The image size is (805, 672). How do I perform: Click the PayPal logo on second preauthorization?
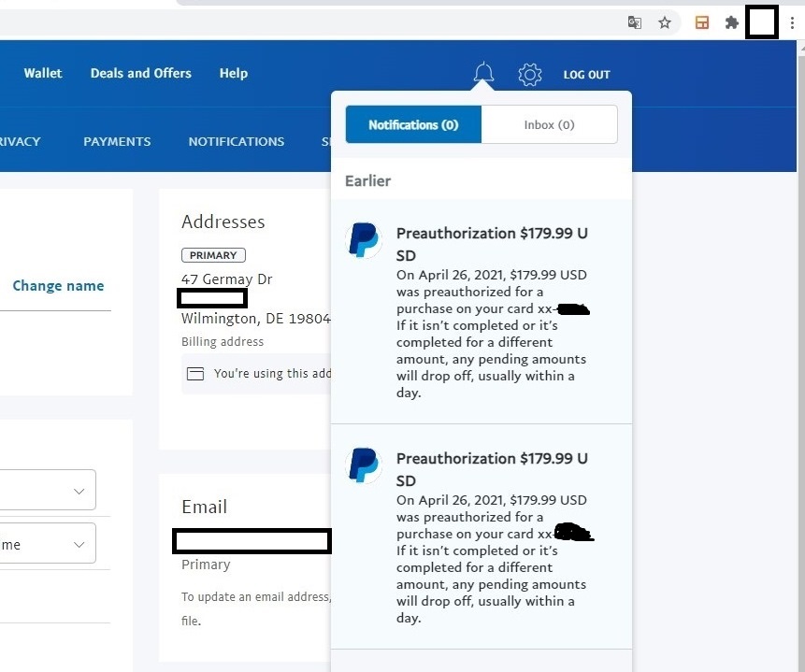click(364, 465)
